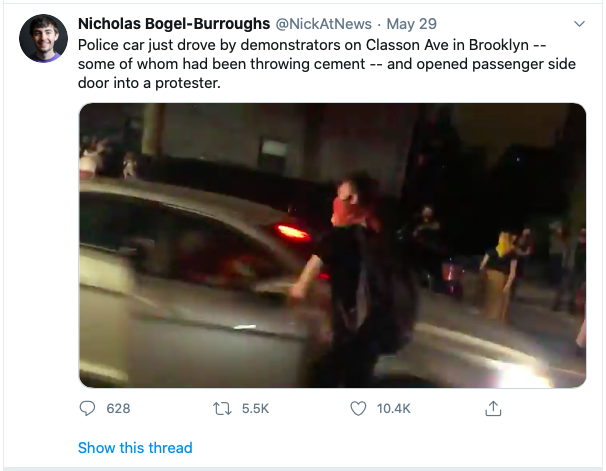606x471 pixels.
Task: Click the car's red tail light in video
Action: pyautogui.click(x=293, y=232)
